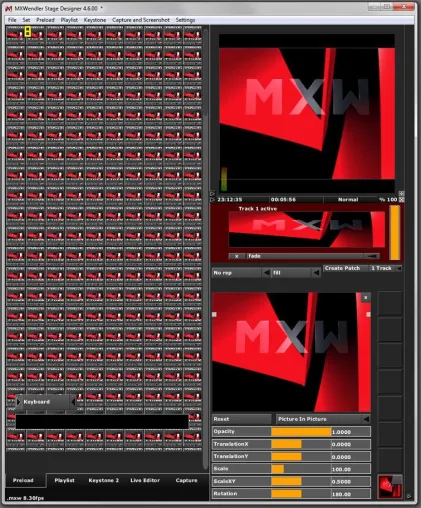
Task: Click the play triangle left of timecode 23:12:35
Action: pyautogui.click(x=213, y=199)
